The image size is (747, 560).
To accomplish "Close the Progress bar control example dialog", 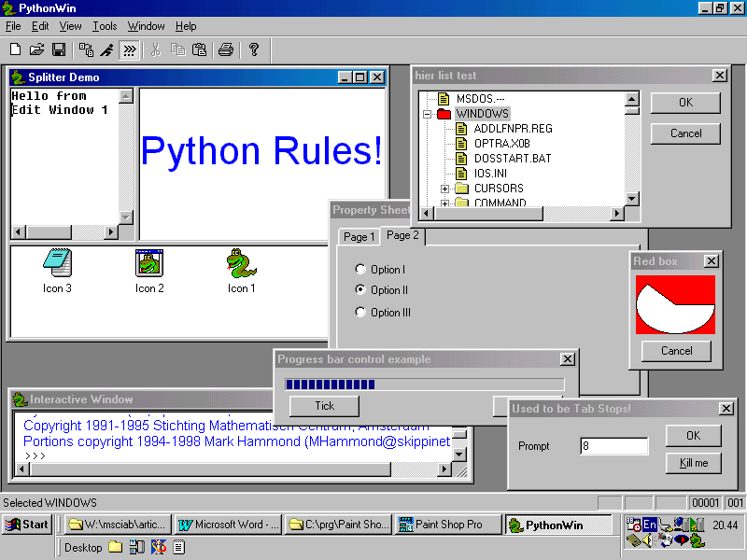I will 567,359.
